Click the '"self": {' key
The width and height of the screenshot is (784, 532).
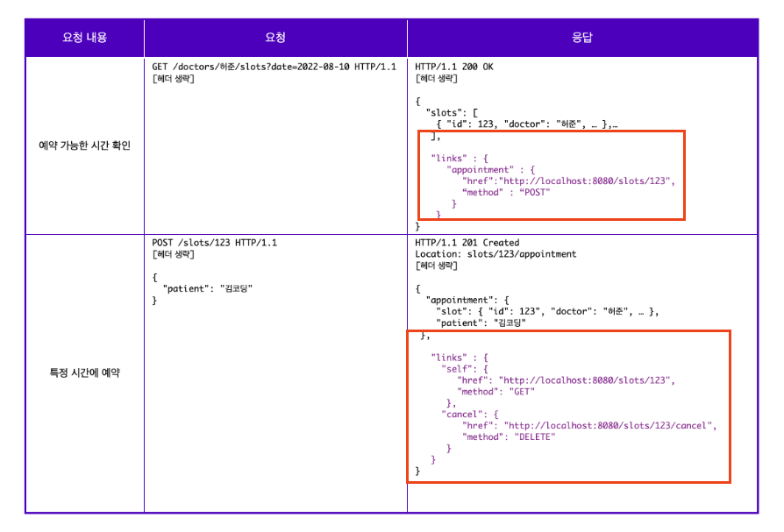(x=465, y=369)
